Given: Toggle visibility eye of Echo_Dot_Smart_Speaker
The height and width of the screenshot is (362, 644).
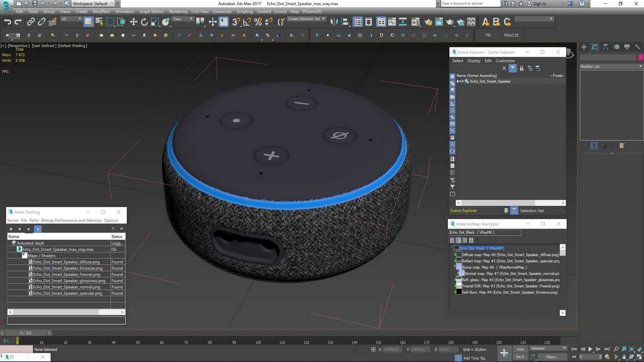Looking at the screenshot, I should tap(462, 81).
